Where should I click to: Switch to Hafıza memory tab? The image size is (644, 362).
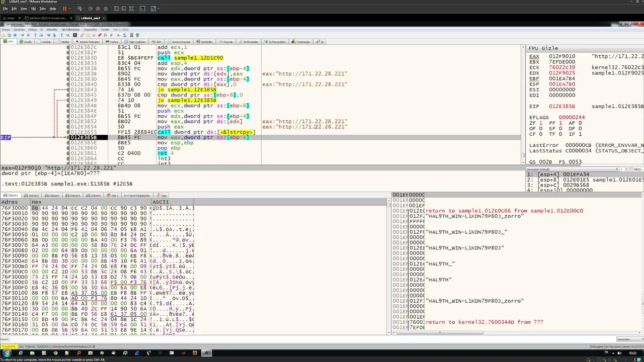coord(112,42)
